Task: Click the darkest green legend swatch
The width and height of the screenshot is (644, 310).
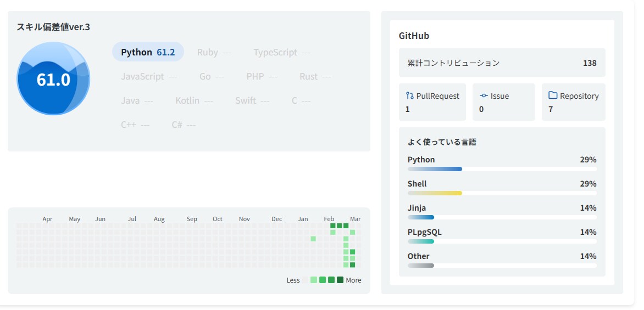Action: coord(340,280)
